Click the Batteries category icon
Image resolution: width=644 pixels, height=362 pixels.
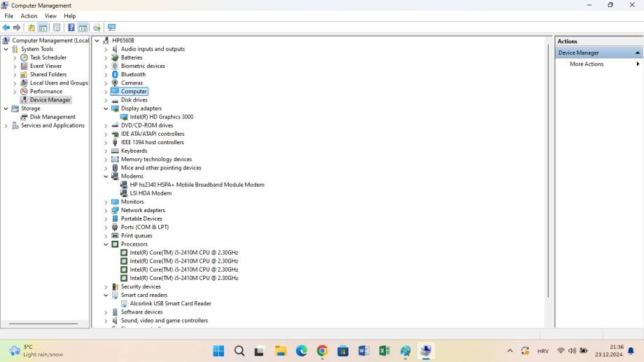point(115,57)
